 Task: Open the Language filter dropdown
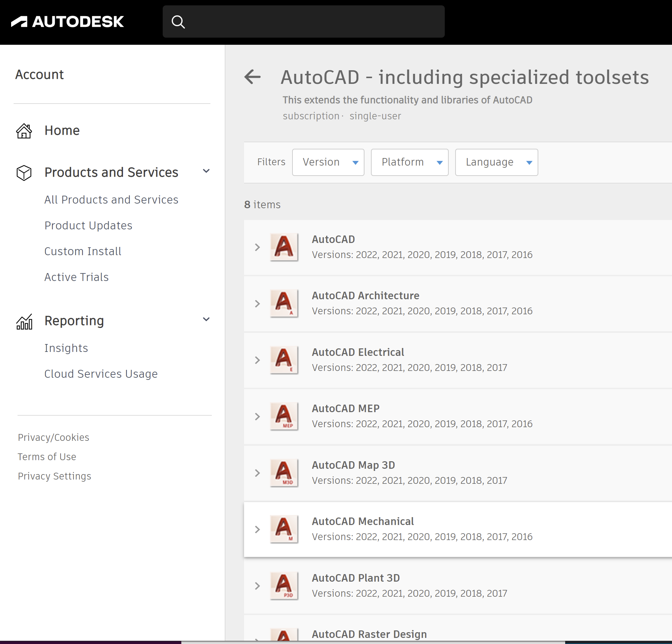[x=496, y=162]
